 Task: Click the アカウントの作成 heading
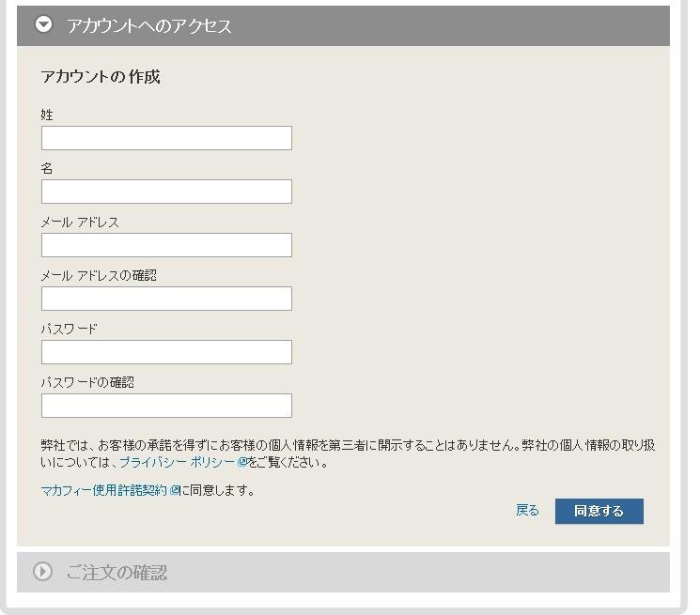tap(101, 77)
